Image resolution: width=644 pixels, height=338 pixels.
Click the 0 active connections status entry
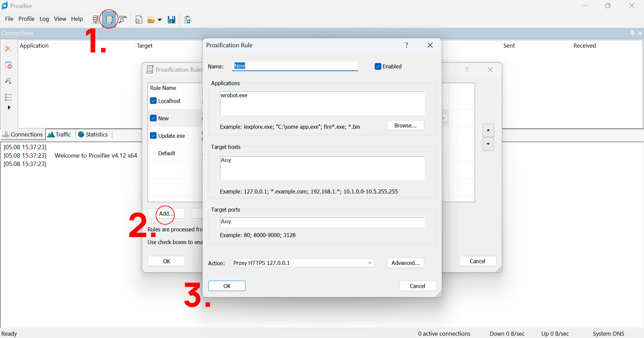pos(444,334)
